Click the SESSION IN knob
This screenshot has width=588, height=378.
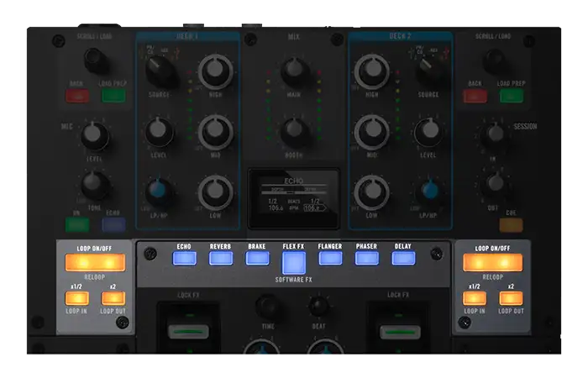pyautogui.click(x=494, y=136)
